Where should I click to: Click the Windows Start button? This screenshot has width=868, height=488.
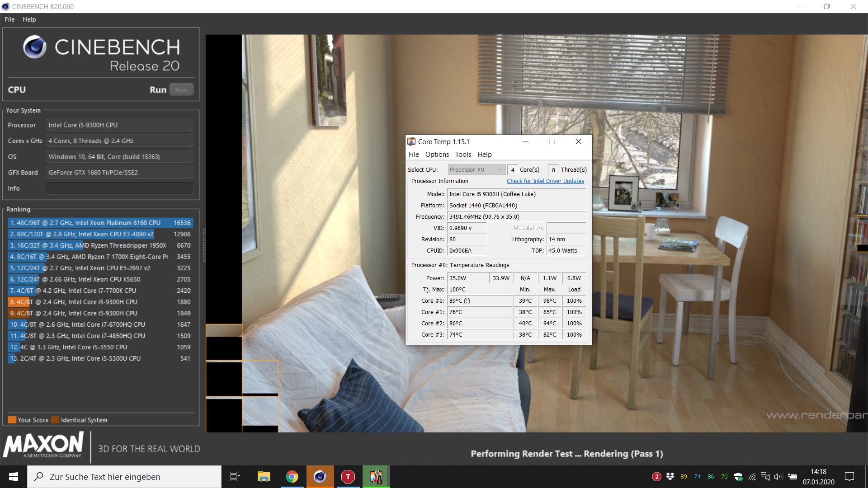pos(14,477)
